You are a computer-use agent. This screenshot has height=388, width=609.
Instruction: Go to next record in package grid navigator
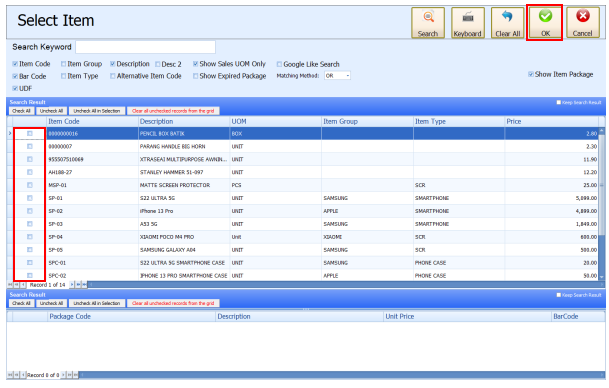[63, 375]
